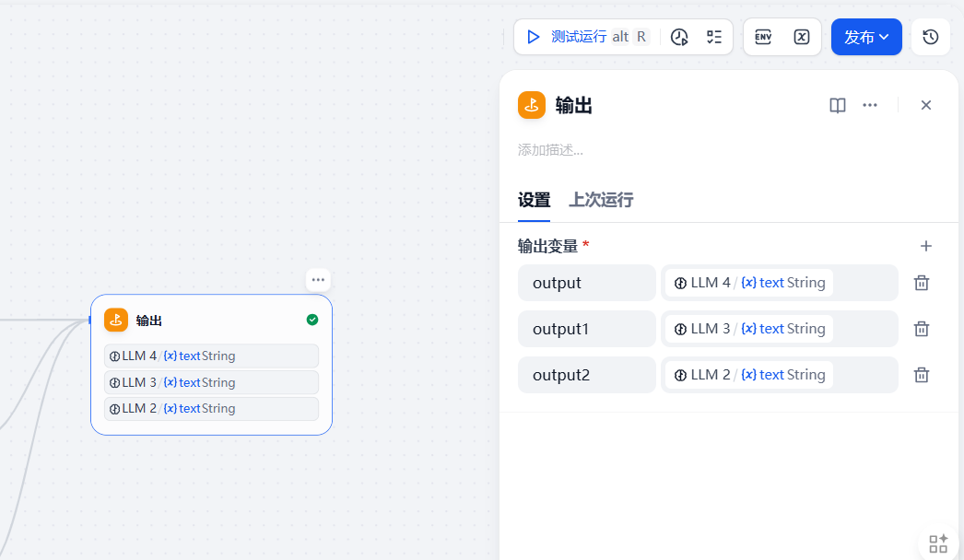Open the LLM 4 text variable selector
Viewport: 964px width, 560px height.
779,283
